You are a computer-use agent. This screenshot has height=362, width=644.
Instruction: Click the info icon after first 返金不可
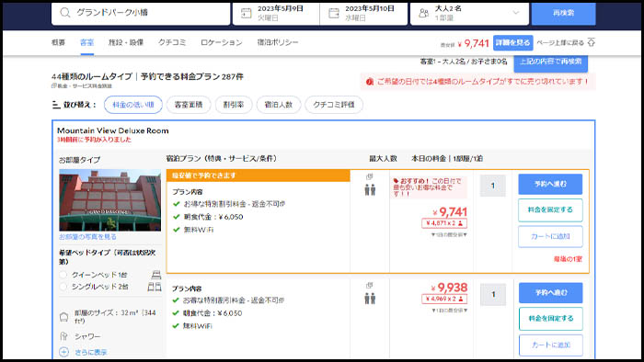tap(282, 204)
